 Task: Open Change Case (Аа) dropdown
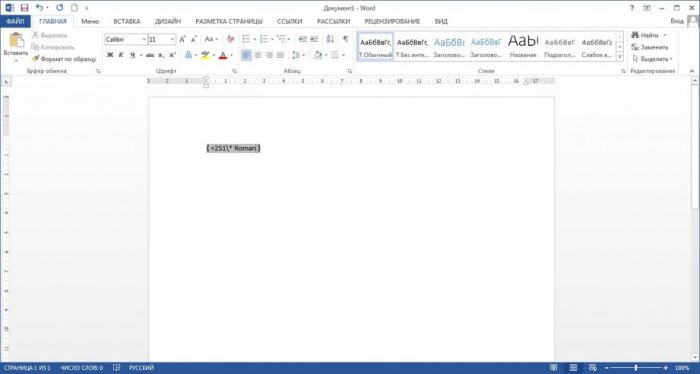(x=211, y=39)
